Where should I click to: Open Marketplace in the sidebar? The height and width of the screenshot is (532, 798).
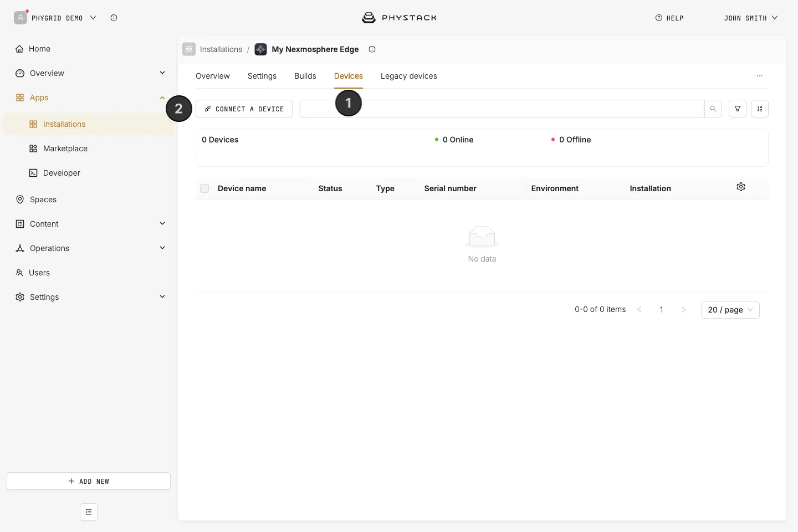[65, 149]
